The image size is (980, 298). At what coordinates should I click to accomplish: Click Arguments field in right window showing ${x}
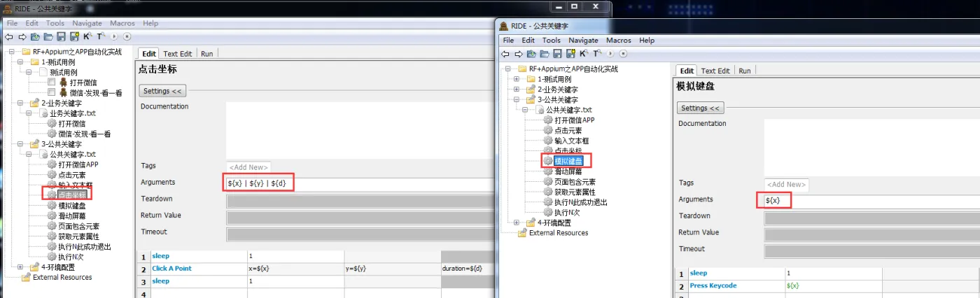coord(871,201)
